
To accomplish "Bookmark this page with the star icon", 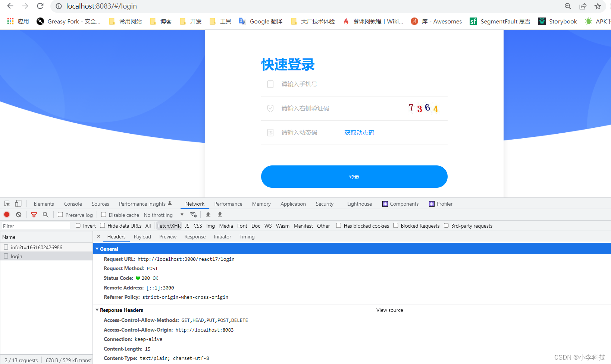I will tap(598, 6).
